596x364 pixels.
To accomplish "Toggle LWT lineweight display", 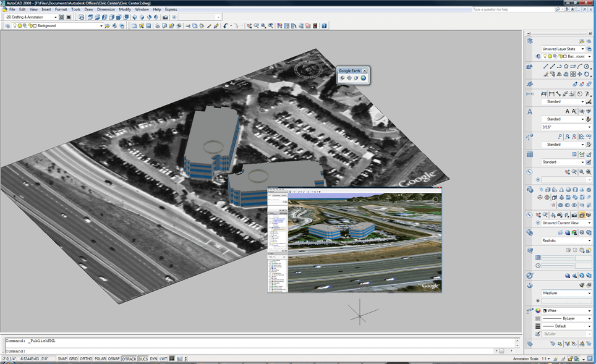I will (163, 358).
